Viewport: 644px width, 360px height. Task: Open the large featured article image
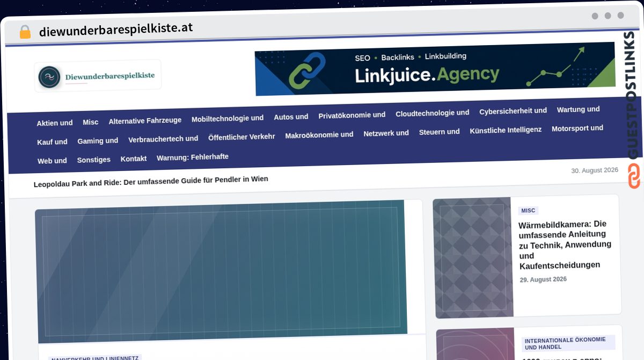click(x=221, y=272)
